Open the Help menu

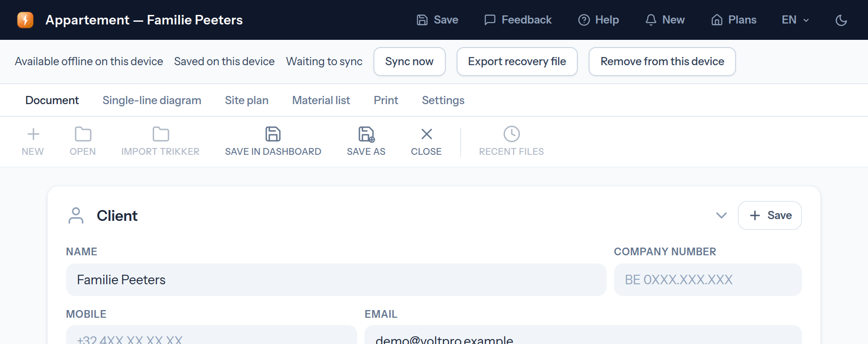point(599,20)
